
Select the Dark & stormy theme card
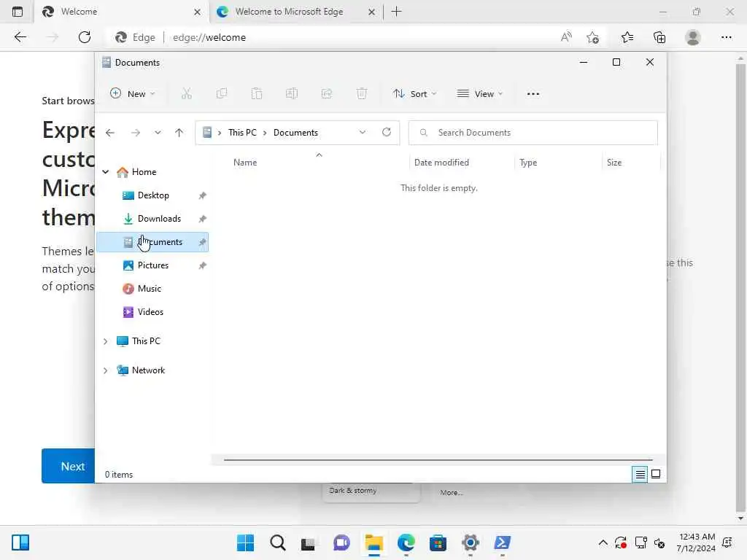tap(371, 492)
